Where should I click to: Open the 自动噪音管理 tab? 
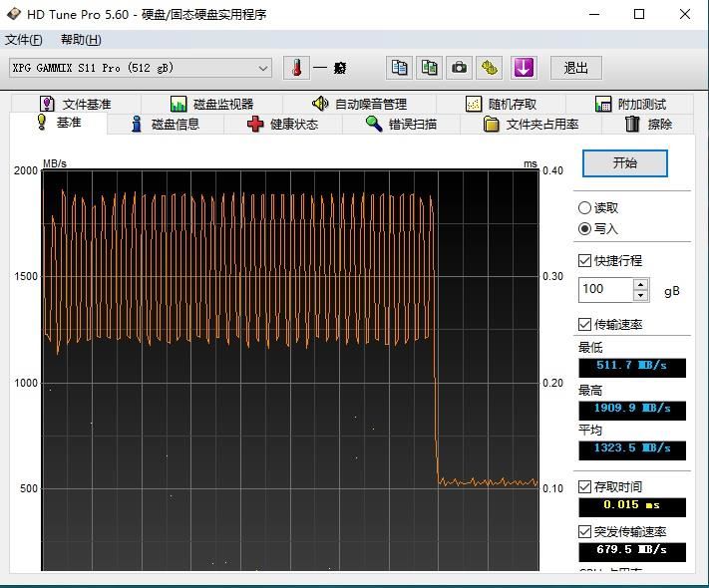(359, 104)
